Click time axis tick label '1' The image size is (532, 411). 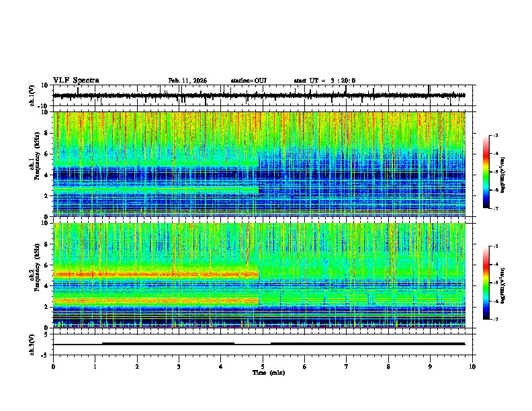95,367
